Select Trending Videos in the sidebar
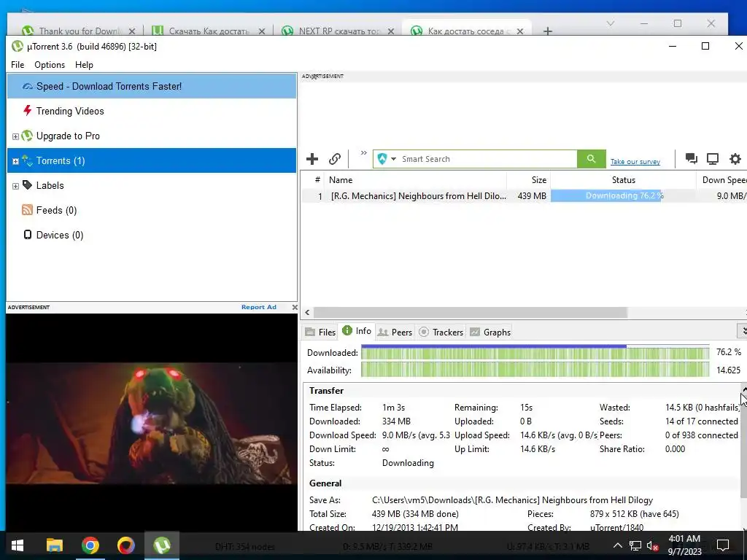Screen dimensions: 747x560 coord(70,111)
